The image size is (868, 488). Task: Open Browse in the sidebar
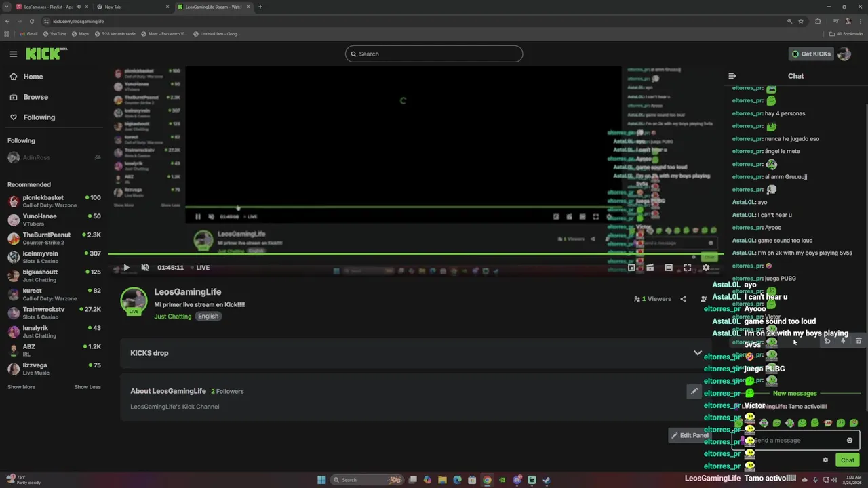pyautogui.click(x=29, y=97)
